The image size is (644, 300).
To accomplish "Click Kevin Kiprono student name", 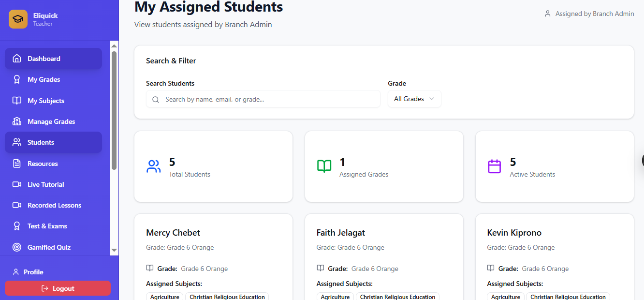I will [x=514, y=233].
